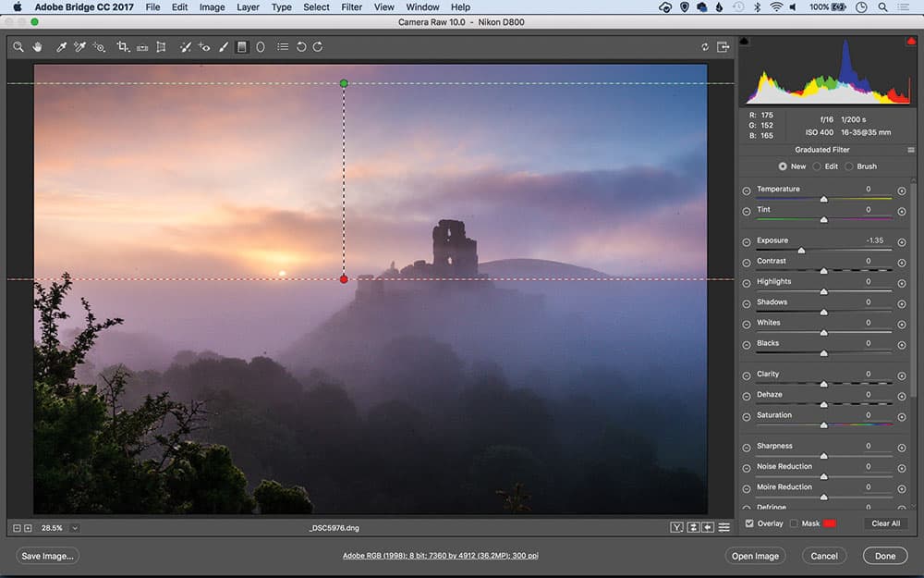Select the Edit radio button
The image size is (924, 578).
pyautogui.click(x=818, y=166)
